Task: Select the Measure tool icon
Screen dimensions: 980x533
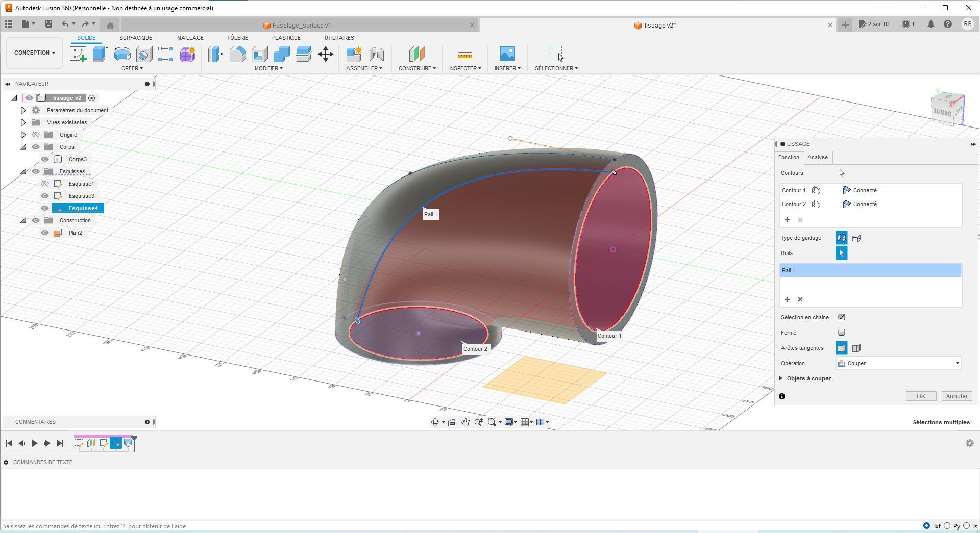Action: [464, 54]
